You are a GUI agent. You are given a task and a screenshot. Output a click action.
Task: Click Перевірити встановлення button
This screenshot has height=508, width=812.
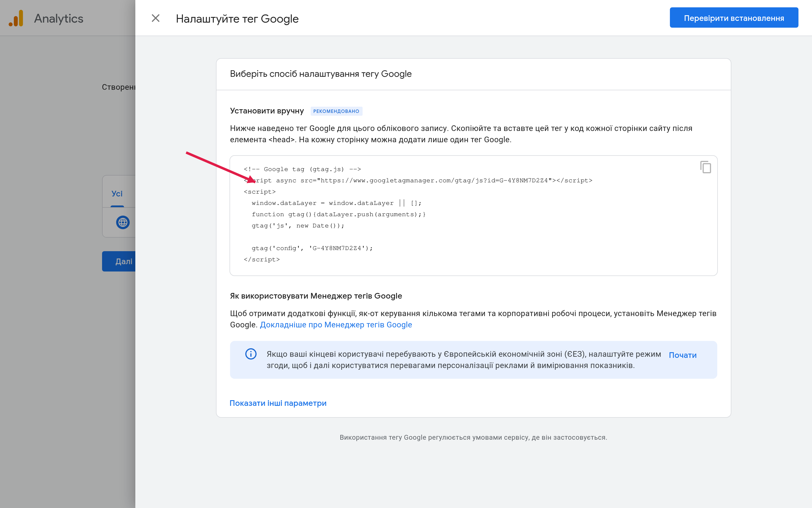734,18
